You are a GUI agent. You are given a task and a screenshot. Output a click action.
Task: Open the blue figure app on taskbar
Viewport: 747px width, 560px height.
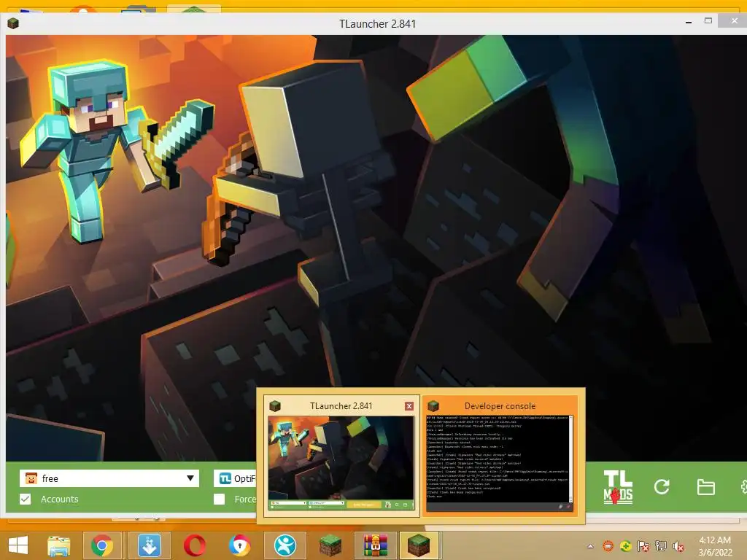coord(285,545)
